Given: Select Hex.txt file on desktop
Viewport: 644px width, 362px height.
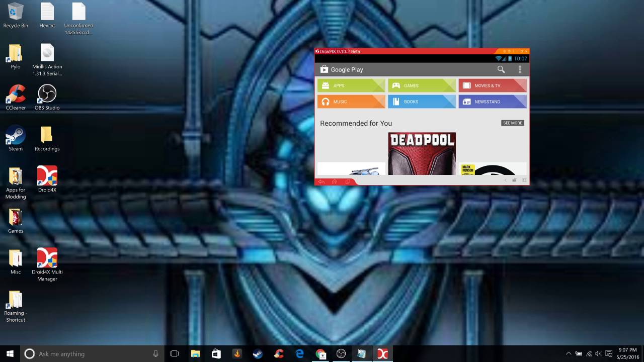Looking at the screenshot, I should coord(47,16).
